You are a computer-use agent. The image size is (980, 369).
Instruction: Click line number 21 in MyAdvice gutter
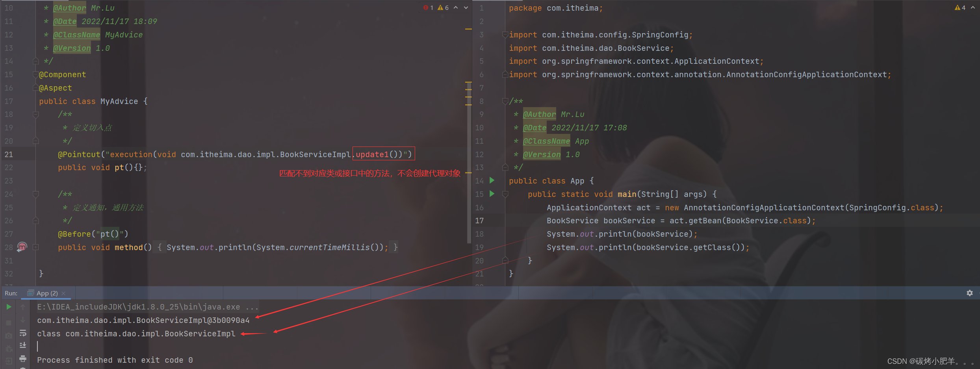coord(9,154)
